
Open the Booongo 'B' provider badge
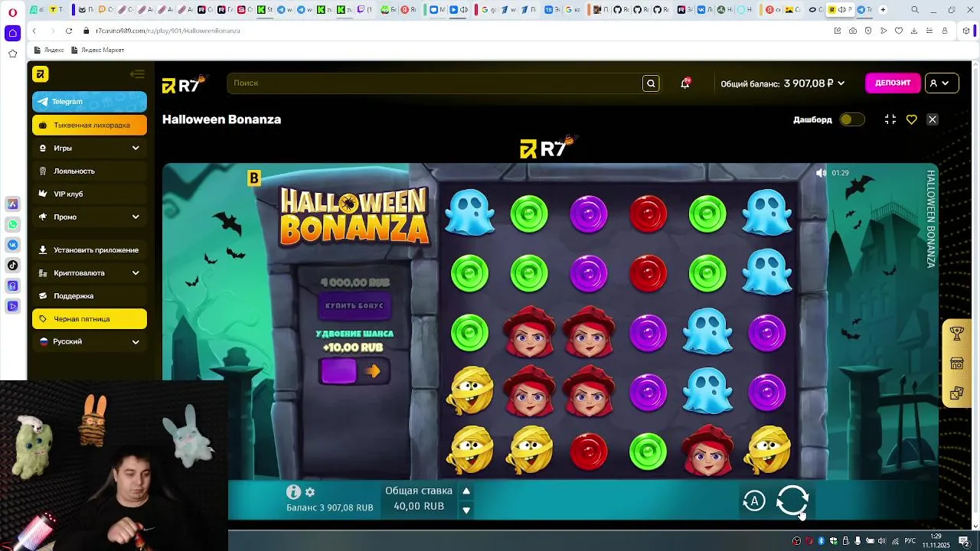point(254,178)
